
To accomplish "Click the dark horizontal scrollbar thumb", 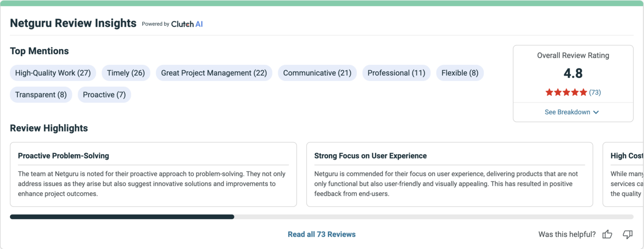I will point(122,217).
